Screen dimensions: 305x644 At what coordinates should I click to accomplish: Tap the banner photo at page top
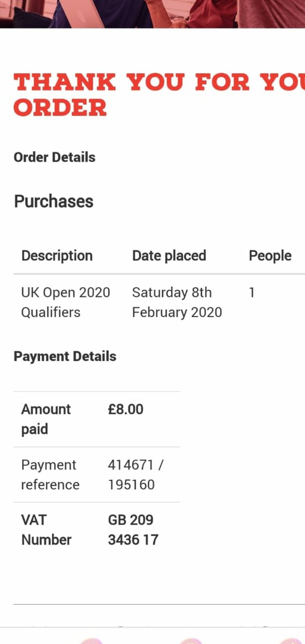coord(152,14)
